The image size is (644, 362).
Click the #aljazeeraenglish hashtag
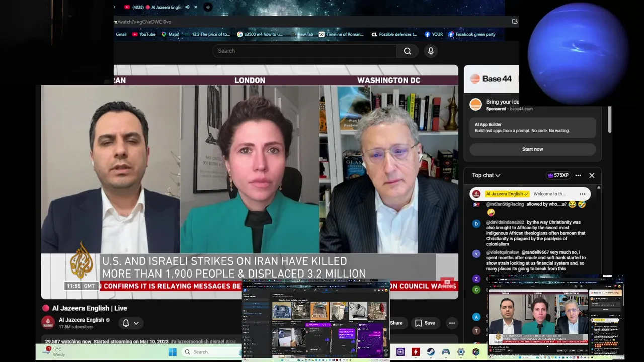[189, 342]
